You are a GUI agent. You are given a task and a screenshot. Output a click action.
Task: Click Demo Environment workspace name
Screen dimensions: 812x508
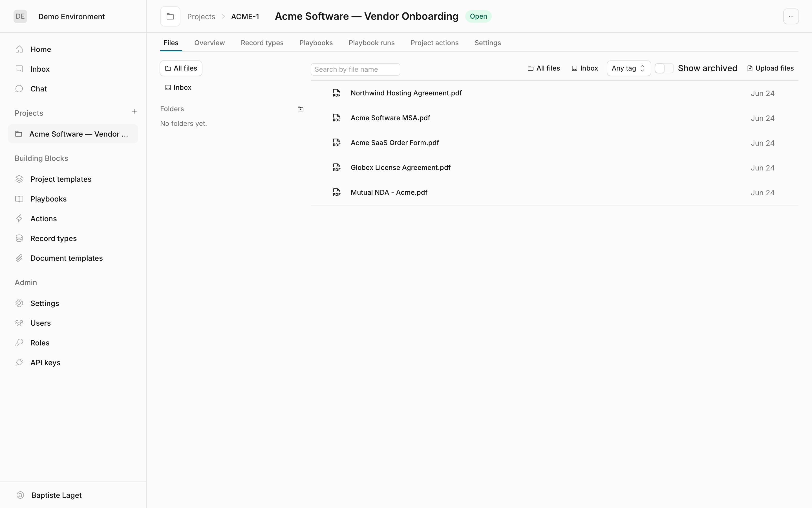(x=71, y=16)
